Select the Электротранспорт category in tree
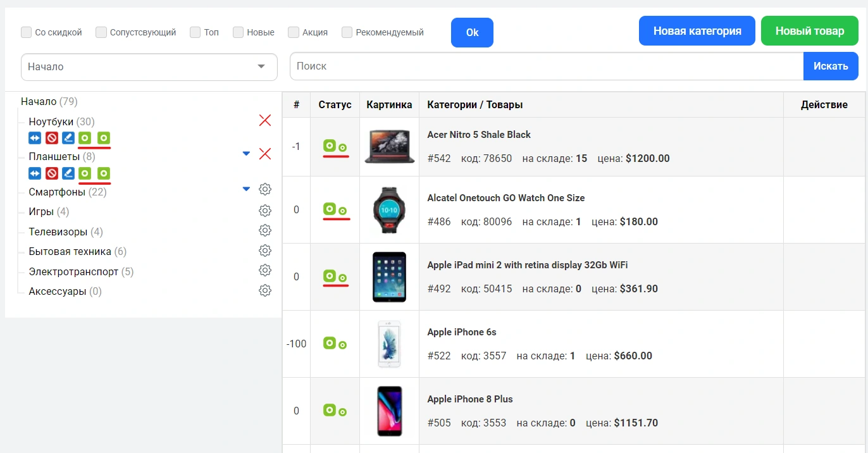The height and width of the screenshot is (453, 868). tap(73, 272)
